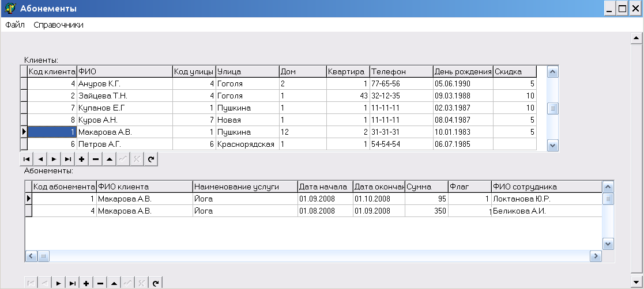The height and width of the screenshot is (289, 644).
Task: Click Абонементы horizontal scrollbar thumb
Action: tap(43, 256)
